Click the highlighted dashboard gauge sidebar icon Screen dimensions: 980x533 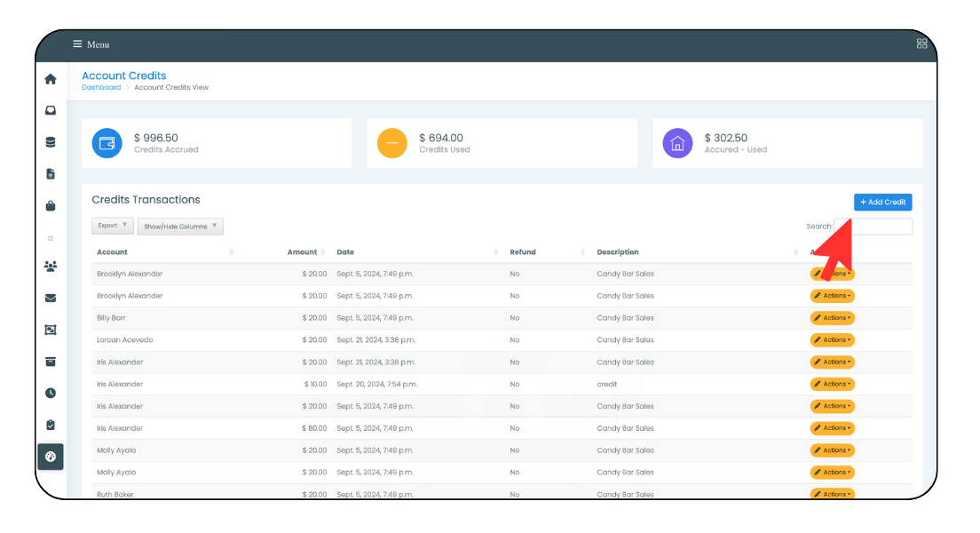coord(51,457)
